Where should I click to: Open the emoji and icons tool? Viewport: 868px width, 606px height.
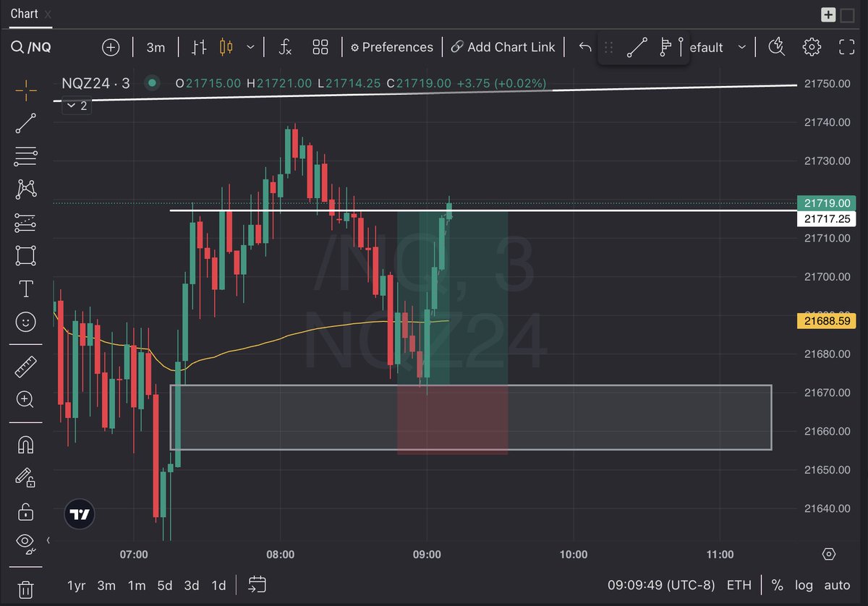pos(26,322)
